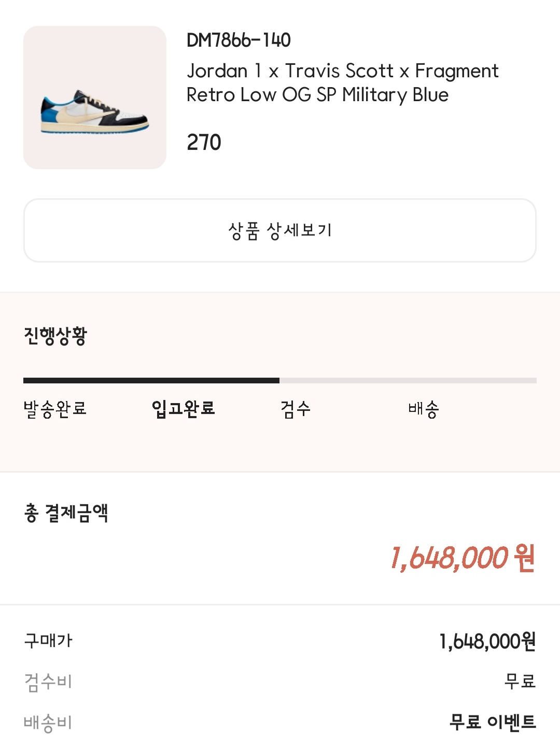The width and height of the screenshot is (560, 747).
Task: Select product code DM7866-140 text
Action: (x=239, y=40)
